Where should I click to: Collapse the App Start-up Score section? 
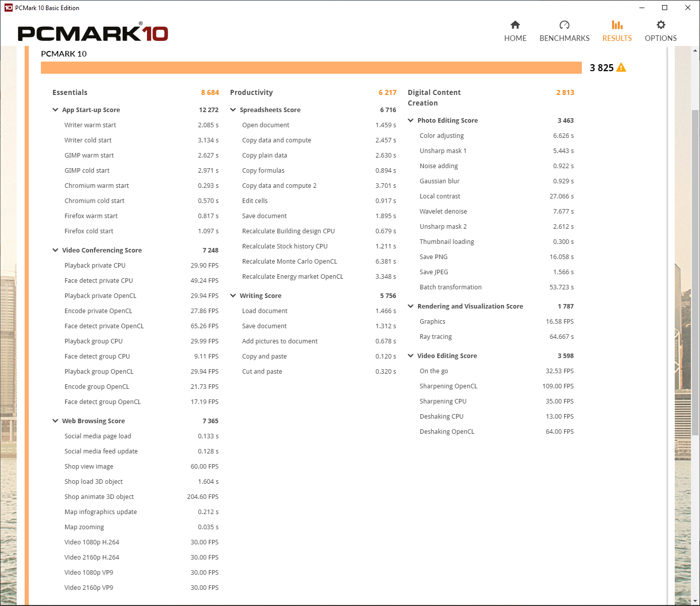(56, 110)
